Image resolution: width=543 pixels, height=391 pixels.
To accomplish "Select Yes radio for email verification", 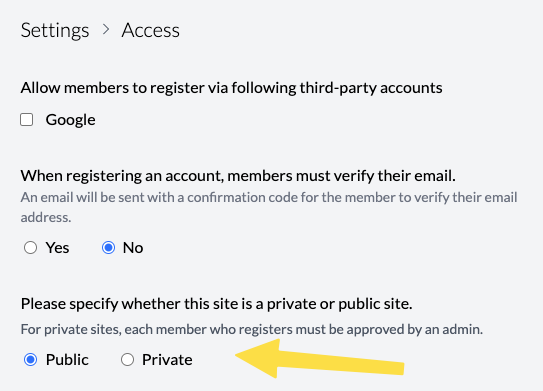I will click(30, 248).
